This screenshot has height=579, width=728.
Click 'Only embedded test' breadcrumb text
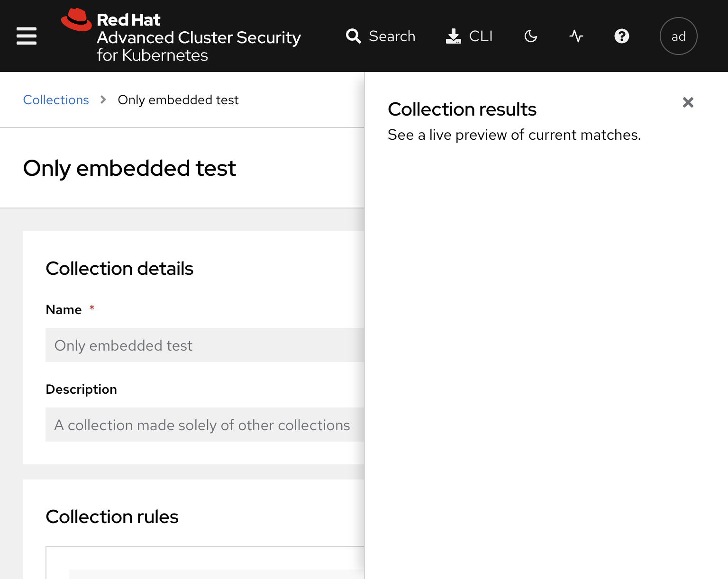click(178, 100)
